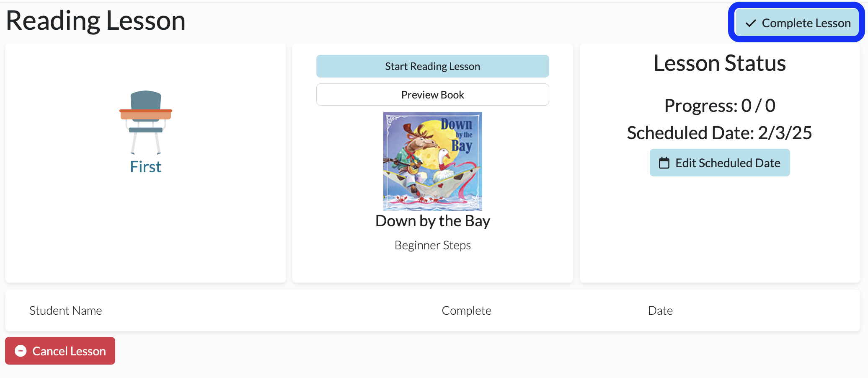Click the Complete Lesson button
Viewport: 868px width, 378px height.
tap(797, 22)
